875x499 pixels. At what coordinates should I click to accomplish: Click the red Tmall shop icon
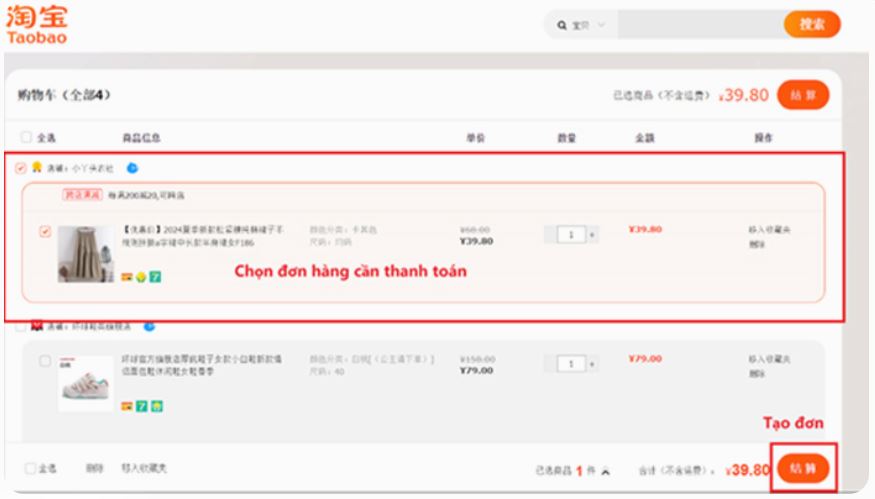(x=37, y=325)
